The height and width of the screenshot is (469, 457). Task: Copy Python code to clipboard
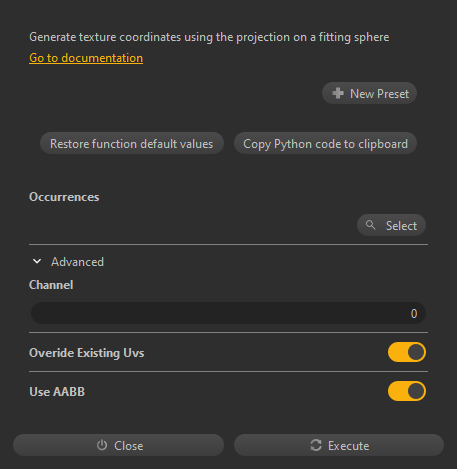click(325, 143)
